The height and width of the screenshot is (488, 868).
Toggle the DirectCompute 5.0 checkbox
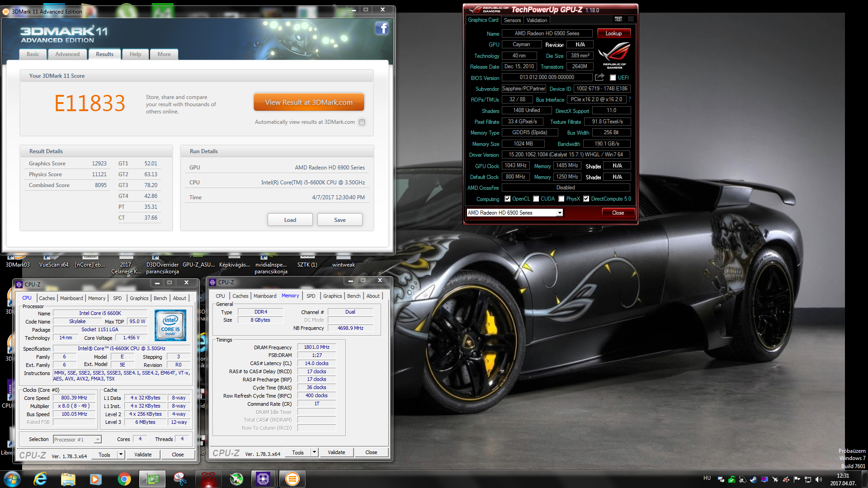(x=586, y=199)
